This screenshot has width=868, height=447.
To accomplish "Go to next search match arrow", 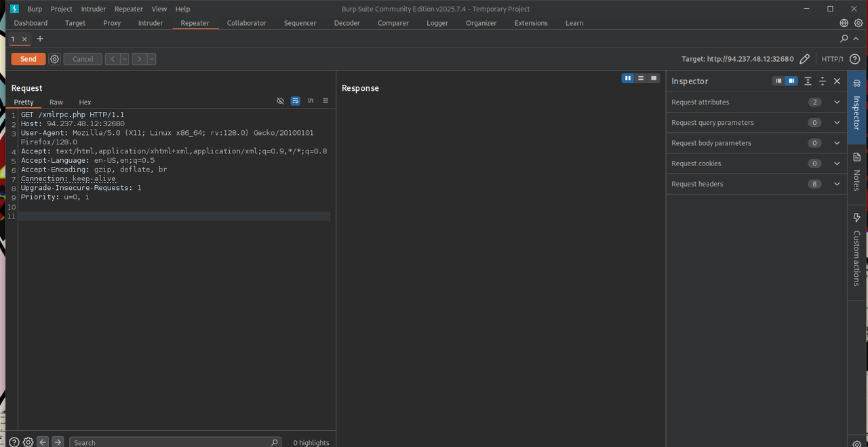I will tap(58, 442).
